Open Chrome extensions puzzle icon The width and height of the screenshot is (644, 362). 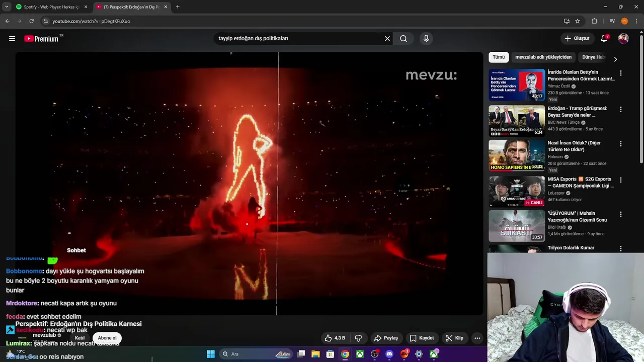tap(594, 21)
